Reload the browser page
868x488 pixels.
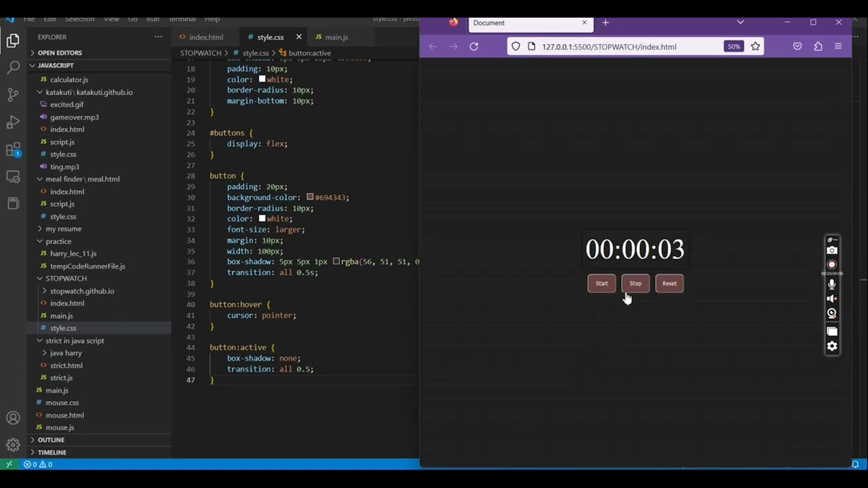pos(474,46)
